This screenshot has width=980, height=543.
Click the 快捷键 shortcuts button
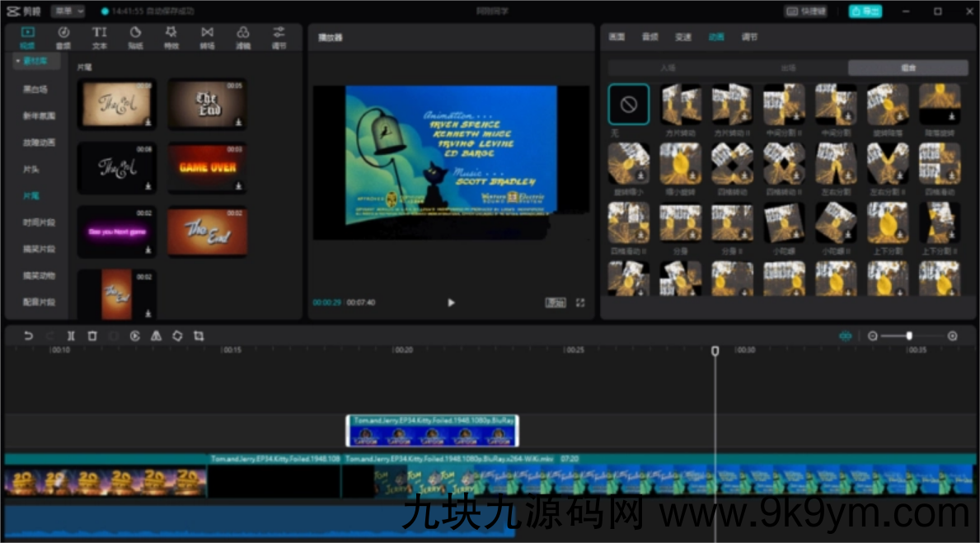tap(805, 12)
